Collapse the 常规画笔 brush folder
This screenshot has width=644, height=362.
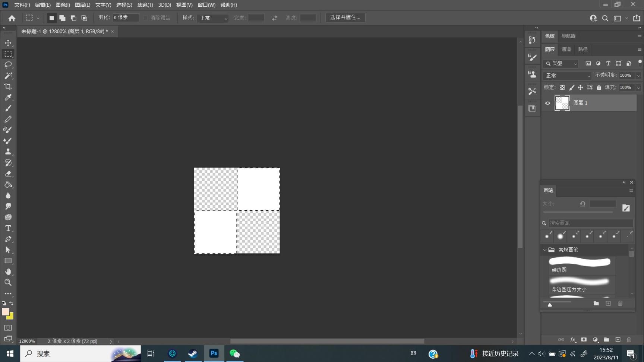(545, 250)
